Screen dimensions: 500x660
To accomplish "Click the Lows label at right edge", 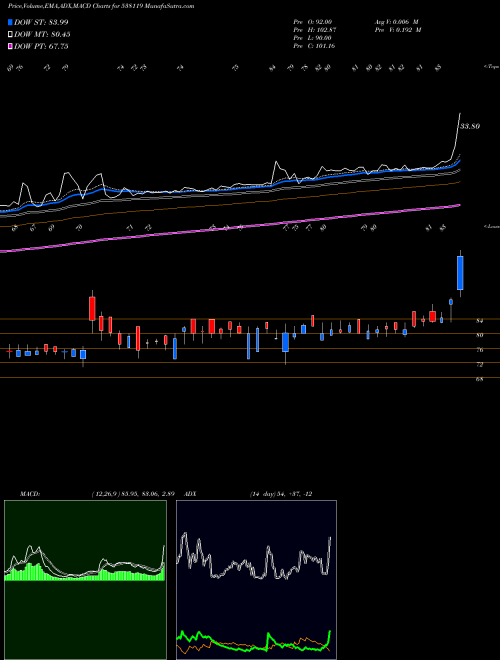I will pyautogui.click(x=492, y=226).
